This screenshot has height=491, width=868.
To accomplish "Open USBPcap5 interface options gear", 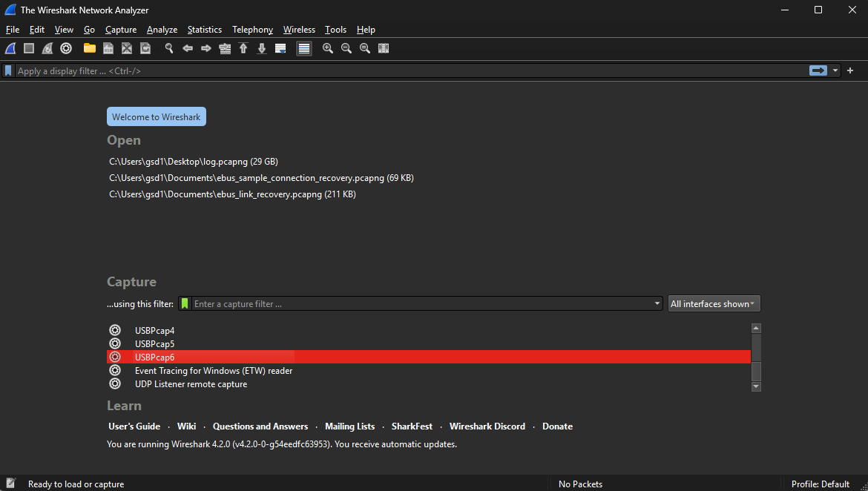I will (x=114, y=343).
